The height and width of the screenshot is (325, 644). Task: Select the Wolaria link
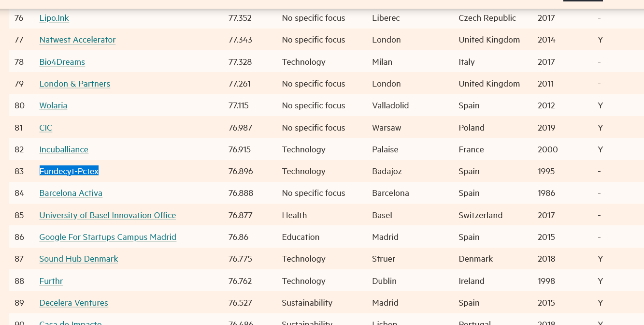pos(53,105)
